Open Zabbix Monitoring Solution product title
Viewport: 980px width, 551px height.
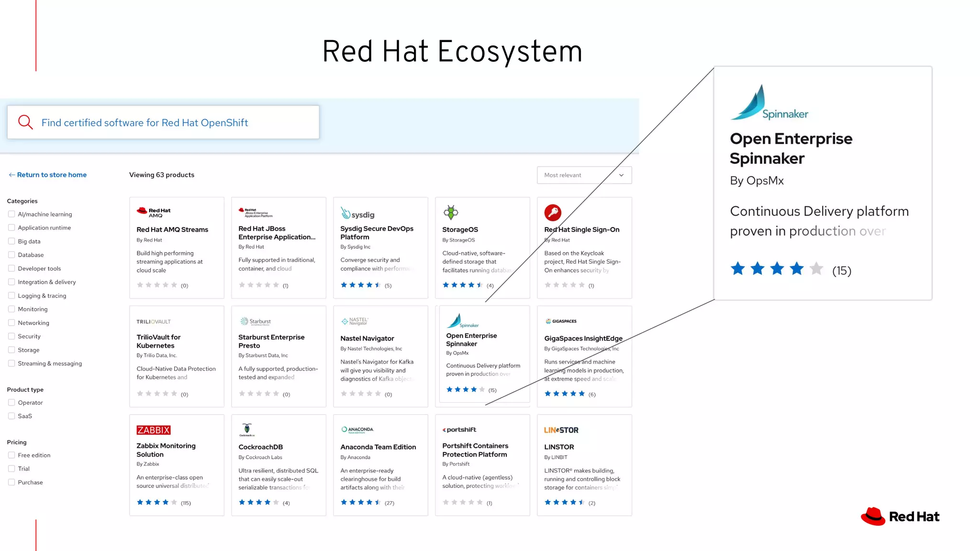point(166,450)
